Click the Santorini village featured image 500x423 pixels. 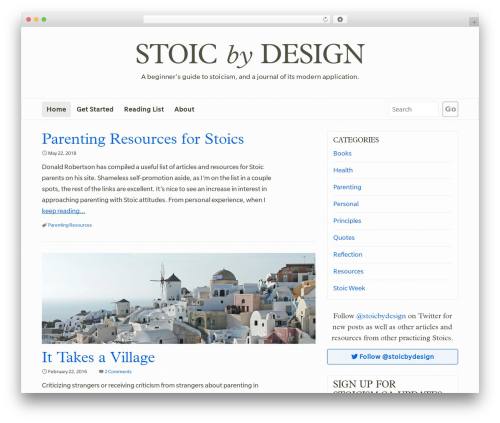coord(179,298)
